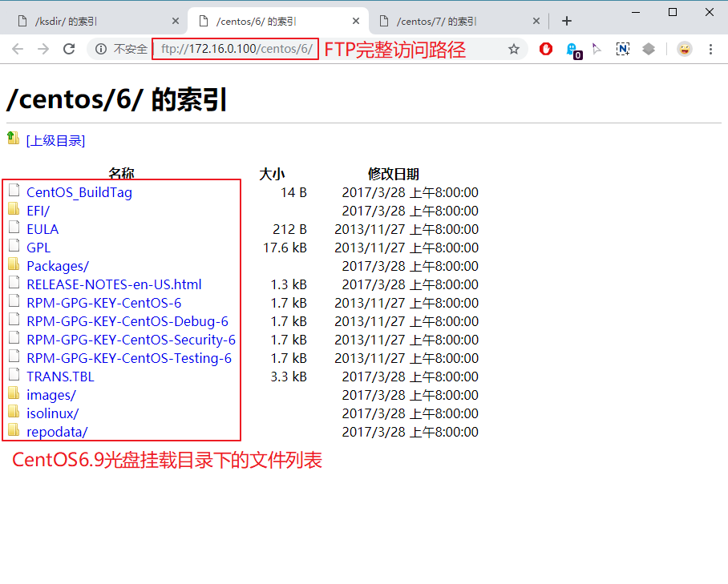The width and height of the screenshot is (728, 584).
Task: Click the 14 B size value
Action: tap(294, 192)
